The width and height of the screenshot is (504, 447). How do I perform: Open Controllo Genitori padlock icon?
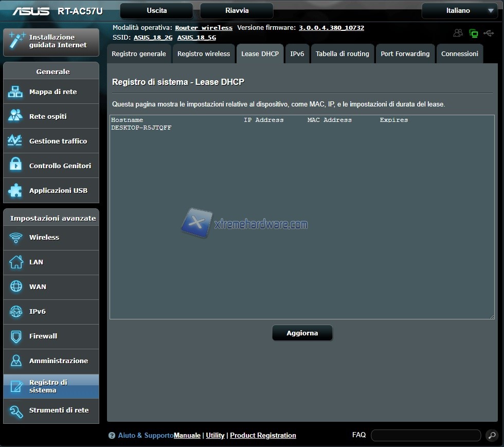15,166
